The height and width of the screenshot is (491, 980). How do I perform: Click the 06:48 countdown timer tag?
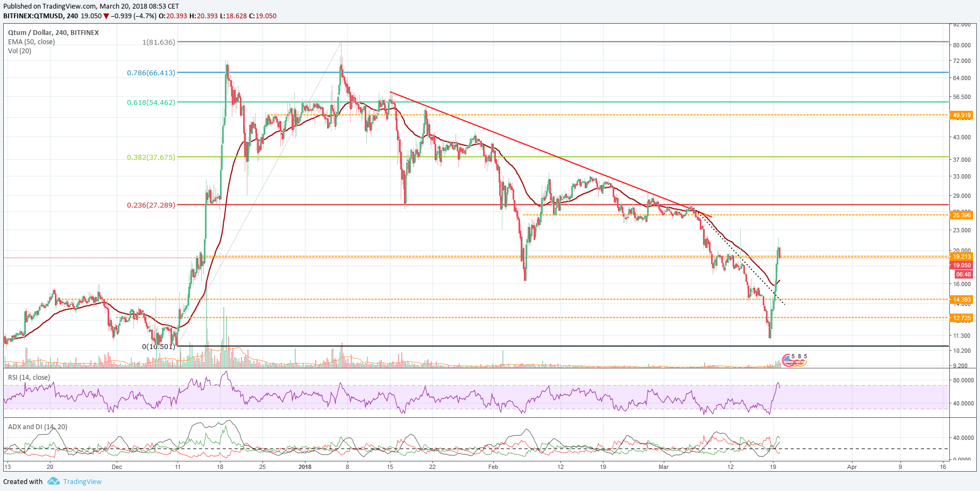point(963,275)
